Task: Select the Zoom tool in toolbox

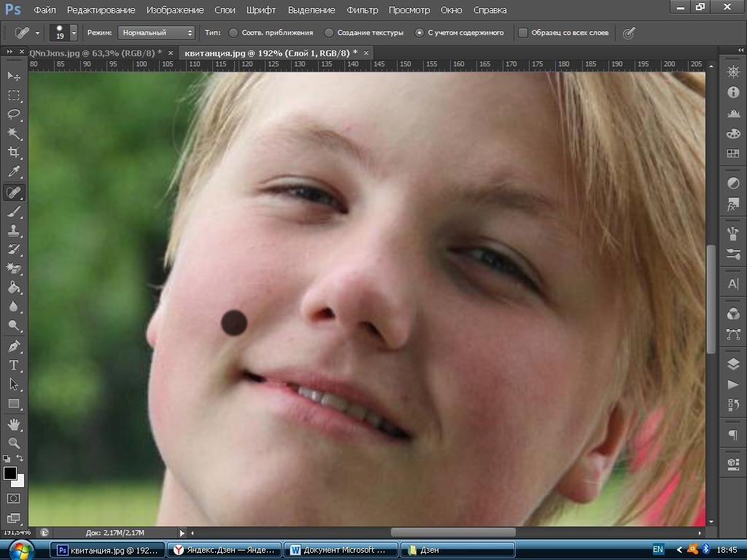Action: pos(13,443)
